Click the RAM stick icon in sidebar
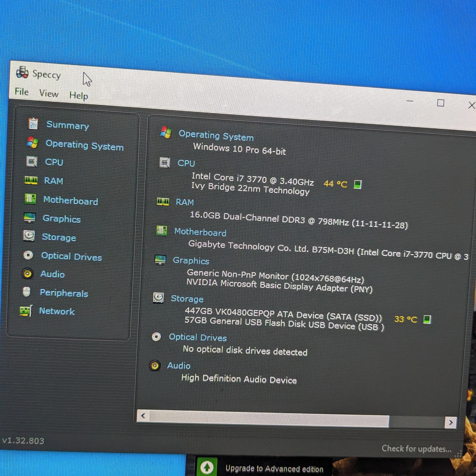Image resolution: width=476 pixels, height=476 pixels. pos(31,180)
